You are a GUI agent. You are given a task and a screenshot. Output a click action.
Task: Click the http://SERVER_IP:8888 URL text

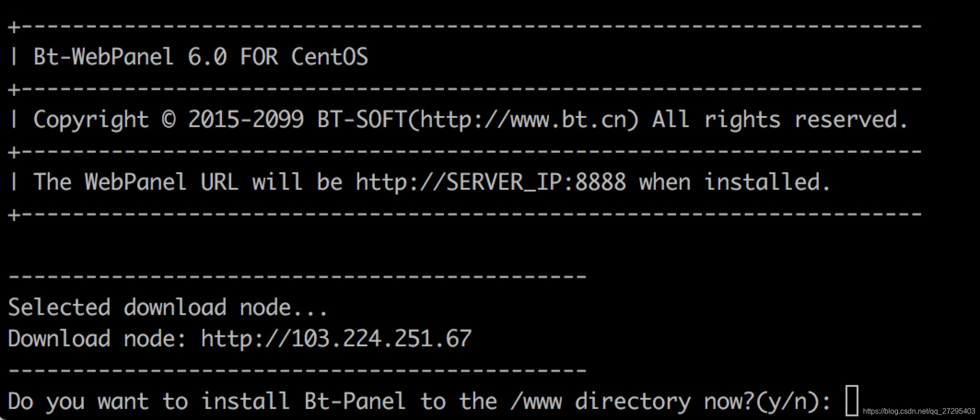point(491,182)
